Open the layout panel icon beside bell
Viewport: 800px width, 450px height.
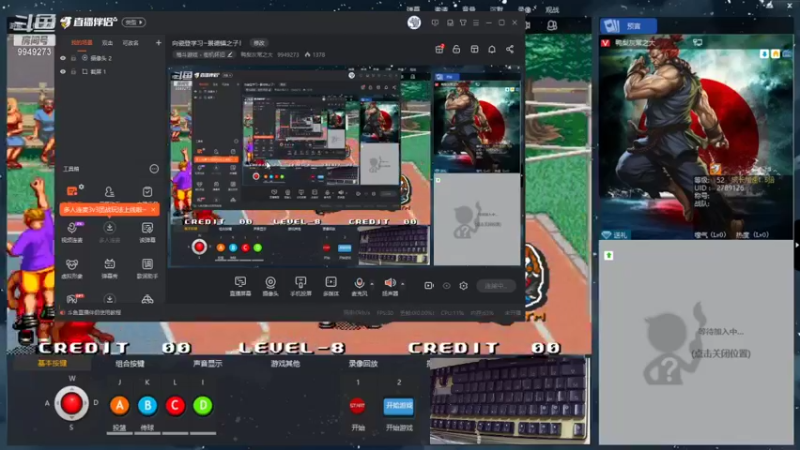(474, 49)
